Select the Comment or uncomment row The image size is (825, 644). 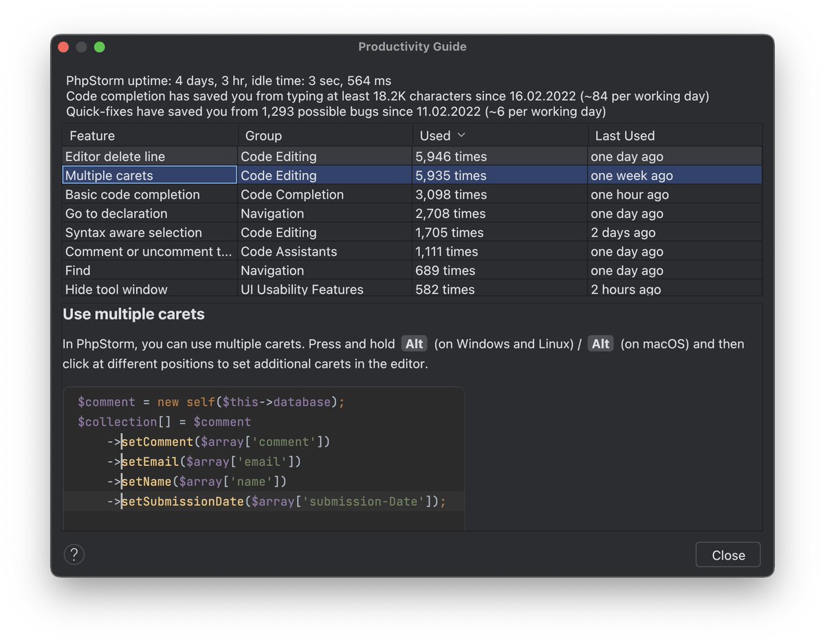point(412,252)
